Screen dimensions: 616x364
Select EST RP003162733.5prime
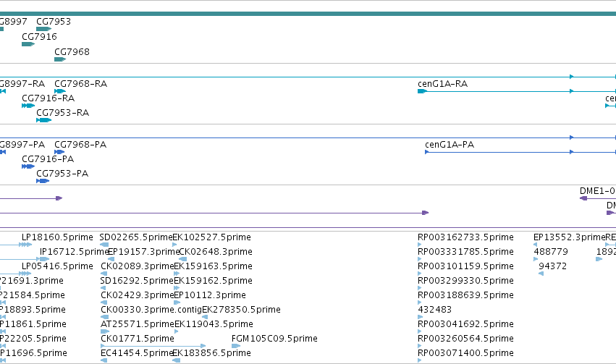pyautogui.click(x=465, y=237)
